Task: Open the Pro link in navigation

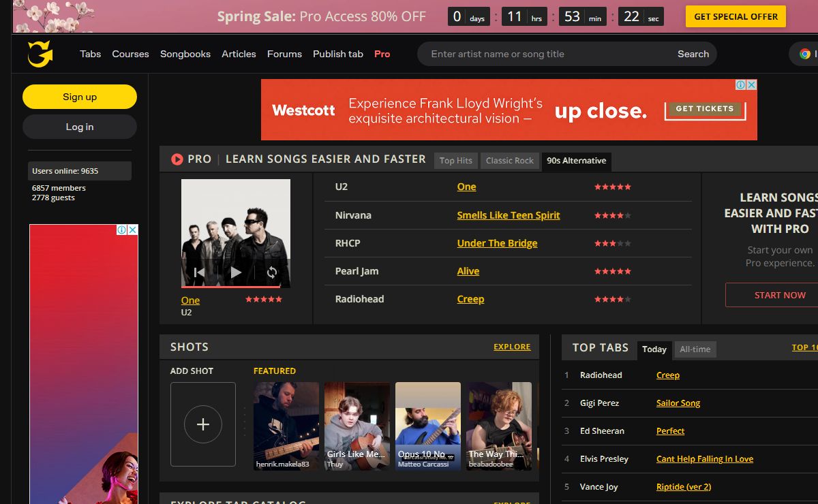Action: 382,54
